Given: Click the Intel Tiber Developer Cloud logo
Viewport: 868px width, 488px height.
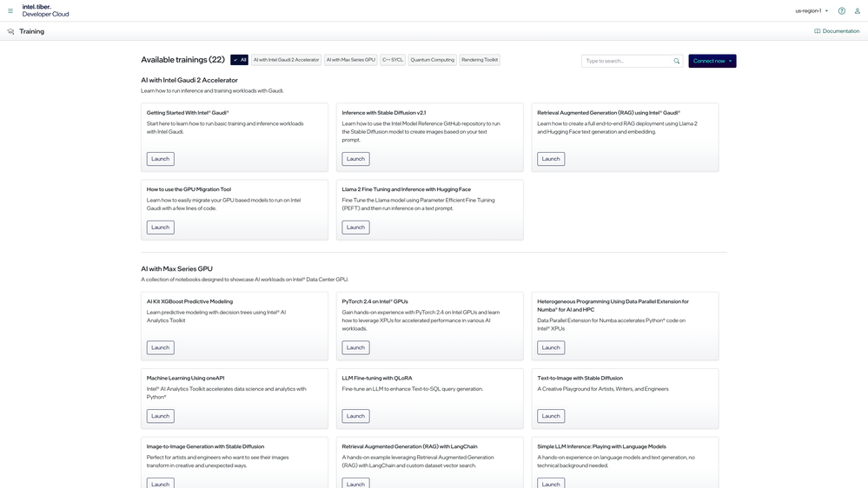Looking at the screenshot, I should [x=45, y=10].
